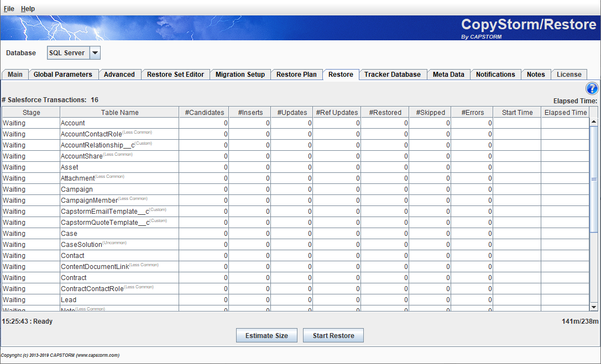Open the Restore Set Editor tab
The height and width of the screenshot is (364, 601).
point(176,74)
